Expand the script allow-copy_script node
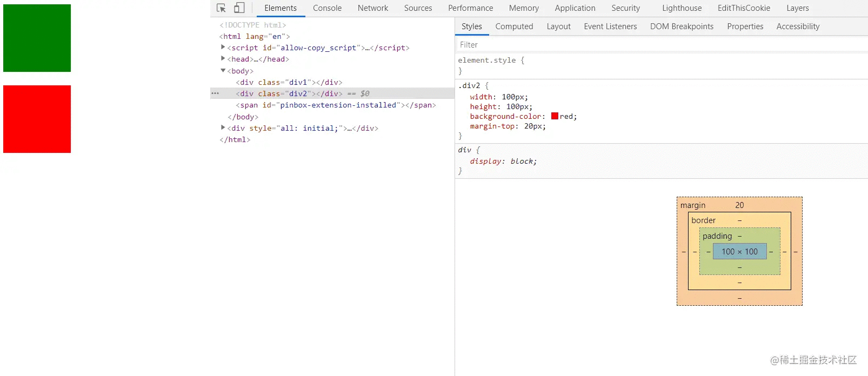The image size is (868, 376). (x=223, y=48)
